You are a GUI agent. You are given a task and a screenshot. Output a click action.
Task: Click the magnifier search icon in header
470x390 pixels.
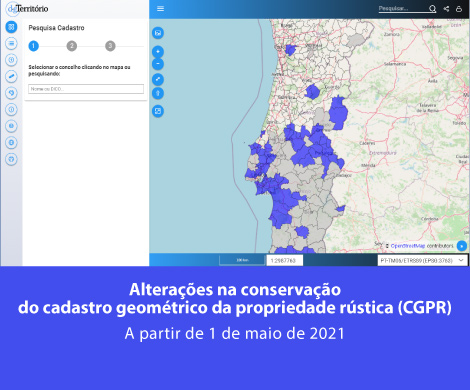(432, 9)
